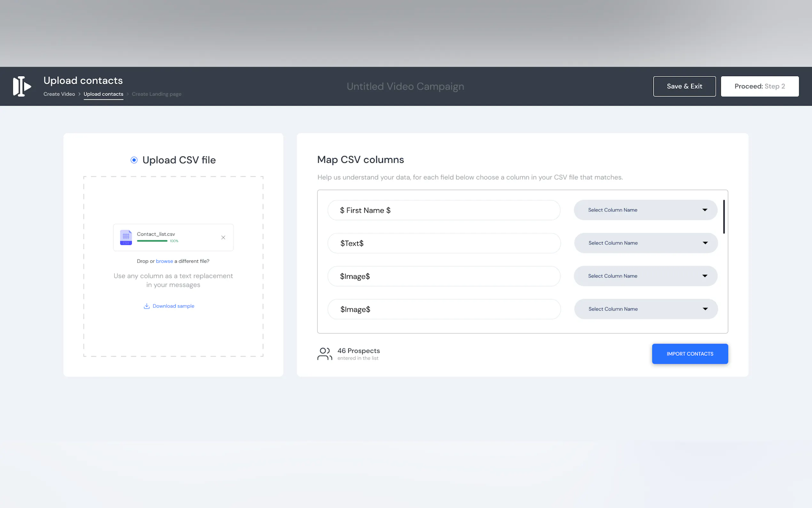Click the download icon beside Download sample

pos(146,306)
